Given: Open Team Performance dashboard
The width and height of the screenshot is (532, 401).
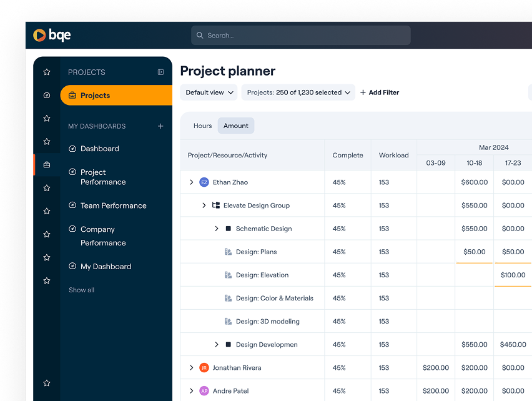Looking at the screenshot, I should [x=113, y=205].
